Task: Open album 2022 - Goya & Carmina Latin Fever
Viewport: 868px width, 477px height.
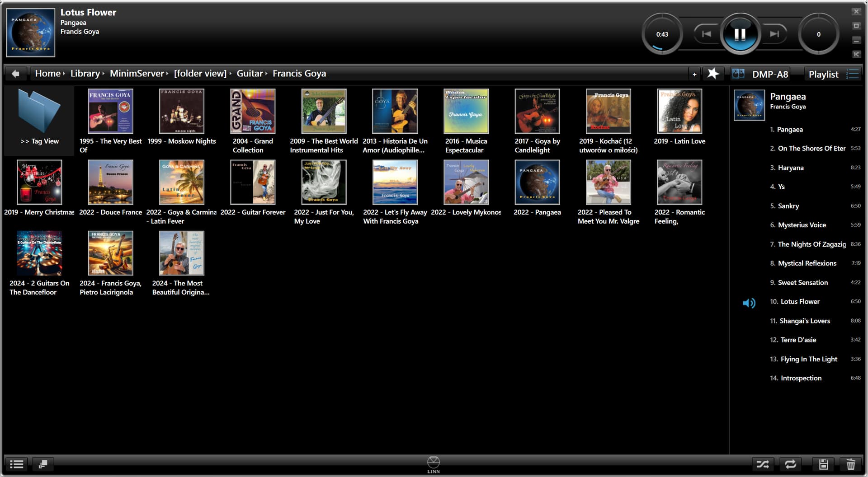Action: 181,192
